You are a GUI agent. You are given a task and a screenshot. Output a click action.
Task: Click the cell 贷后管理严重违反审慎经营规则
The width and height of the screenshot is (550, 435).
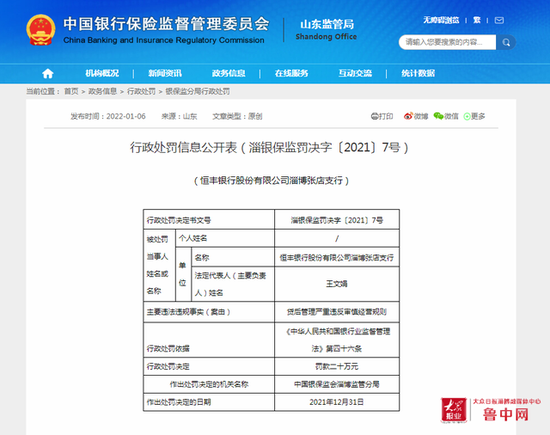(x=337, y=312)
